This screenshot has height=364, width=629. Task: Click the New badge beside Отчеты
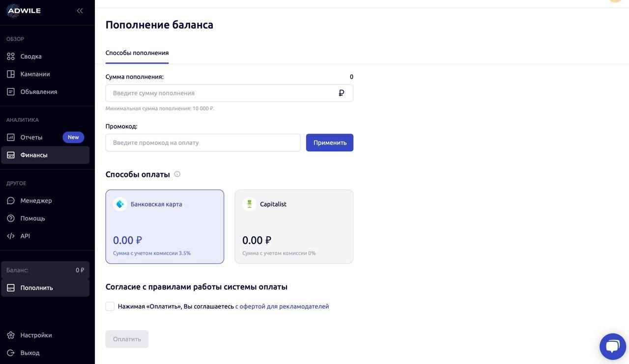(x=73, y=138)
